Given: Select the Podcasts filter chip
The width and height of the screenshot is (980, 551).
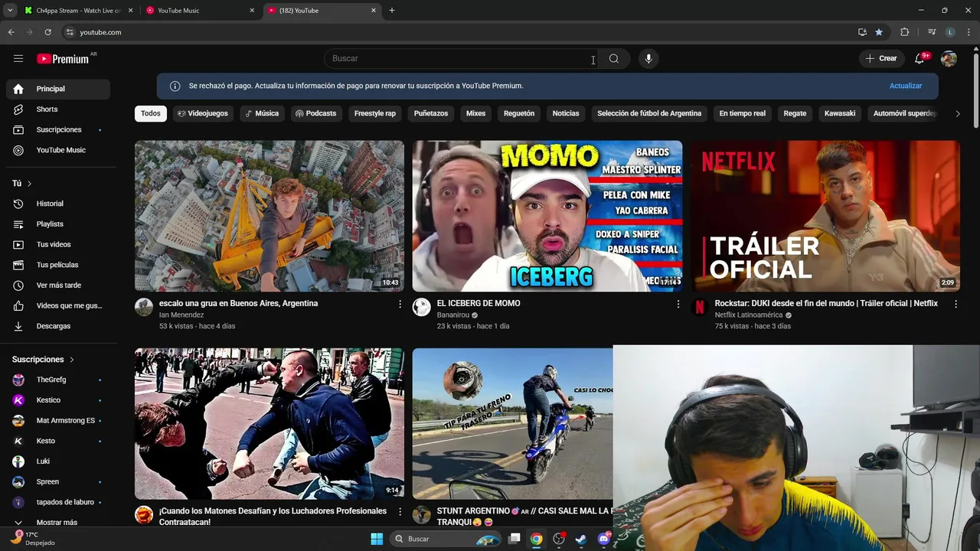Looking at the screenshot, I should (x=316, y=113).
